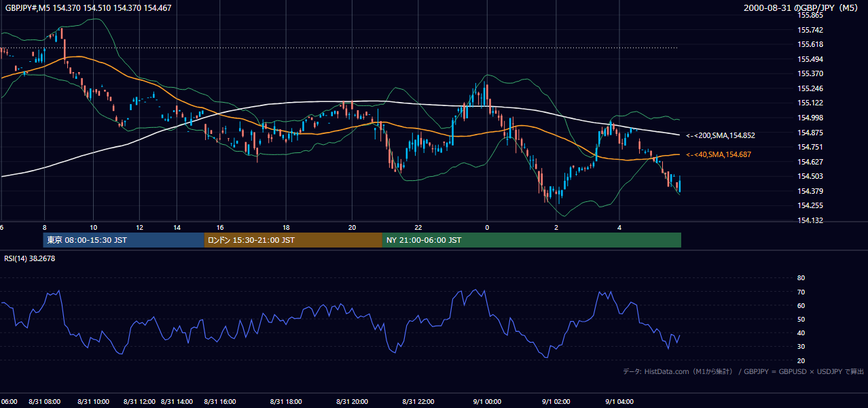Click RSI scale level 40
Screen dimensions: 868x408
(x=801, y=333)
